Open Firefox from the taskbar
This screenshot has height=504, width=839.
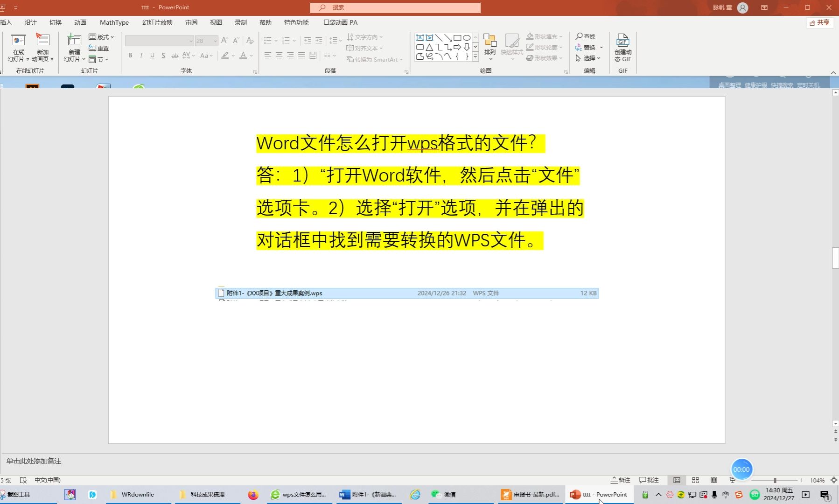pyautogui.click(x=253, y=495)
